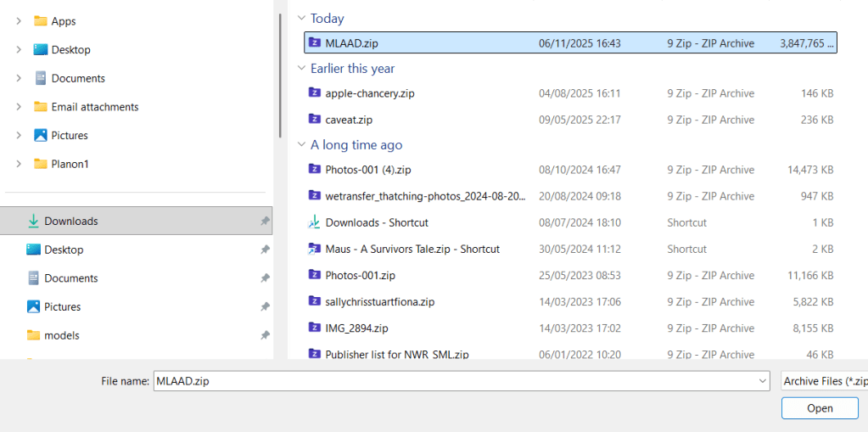Select Planon1 folder in navigation tree

tap(70, 164)
